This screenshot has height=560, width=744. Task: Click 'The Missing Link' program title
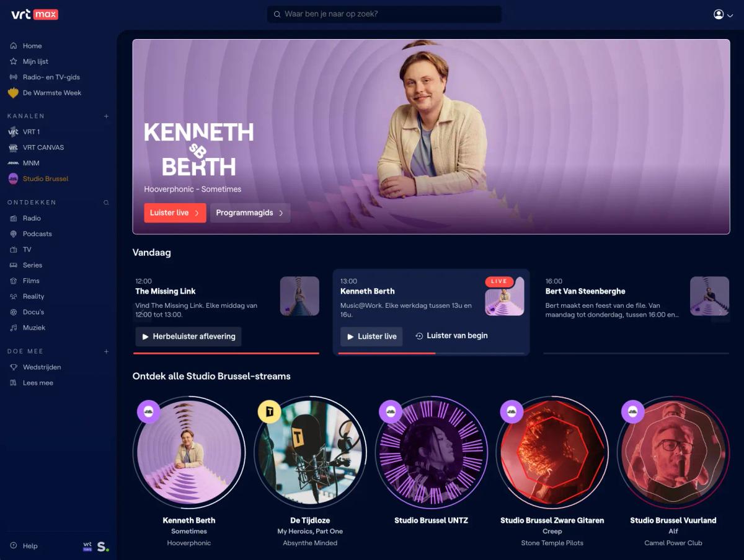coord(166,291)
